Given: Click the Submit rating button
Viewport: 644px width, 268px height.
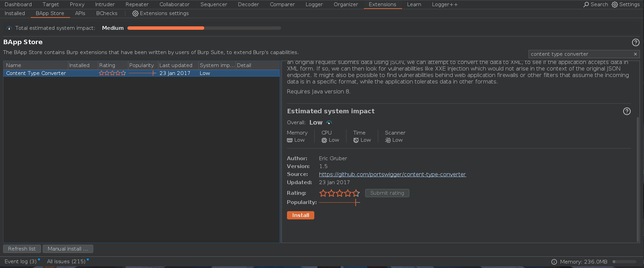Looking at the screenshot, I should coord(387,193).
